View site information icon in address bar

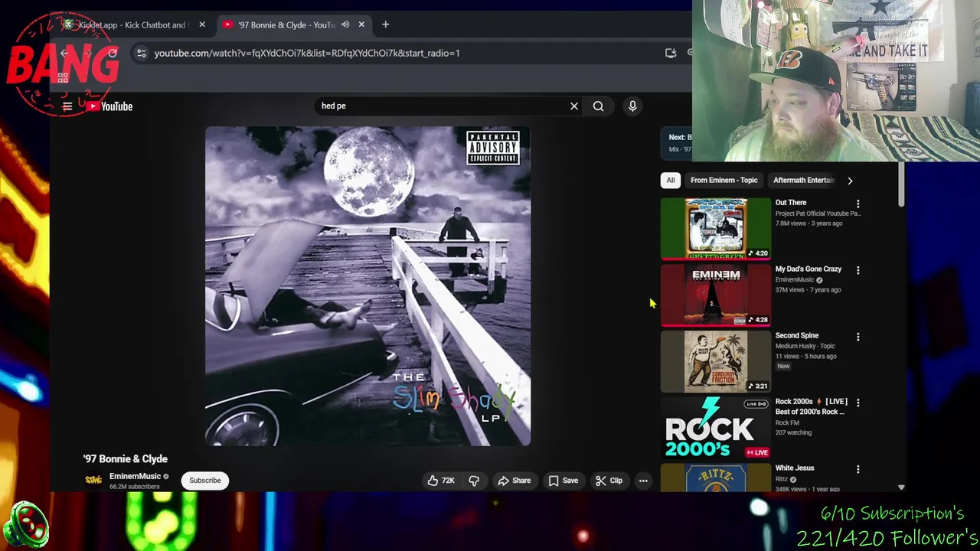coord(141,53)
